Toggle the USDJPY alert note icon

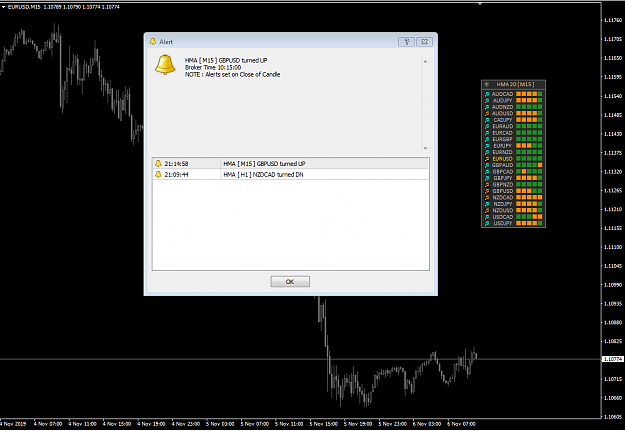(487, 223)
